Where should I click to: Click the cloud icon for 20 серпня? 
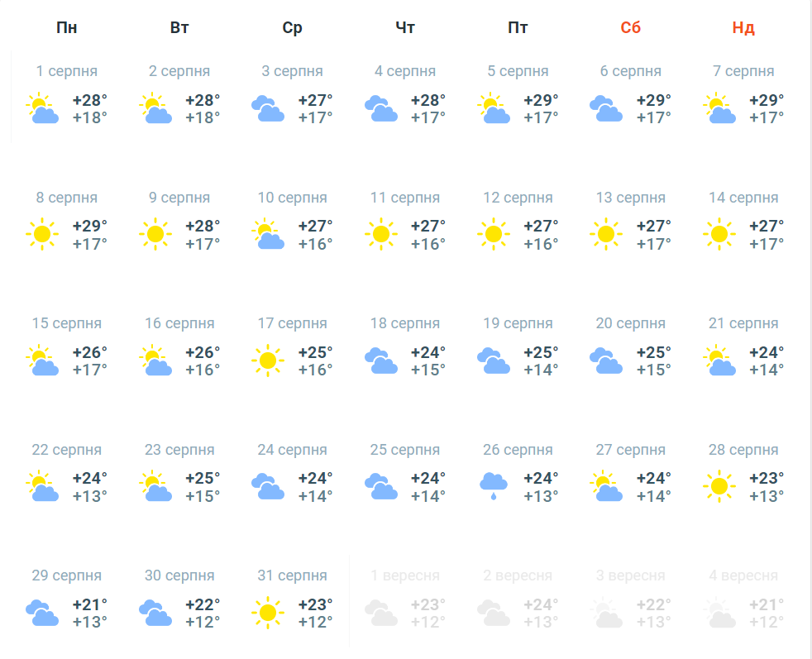pos(606,360)
